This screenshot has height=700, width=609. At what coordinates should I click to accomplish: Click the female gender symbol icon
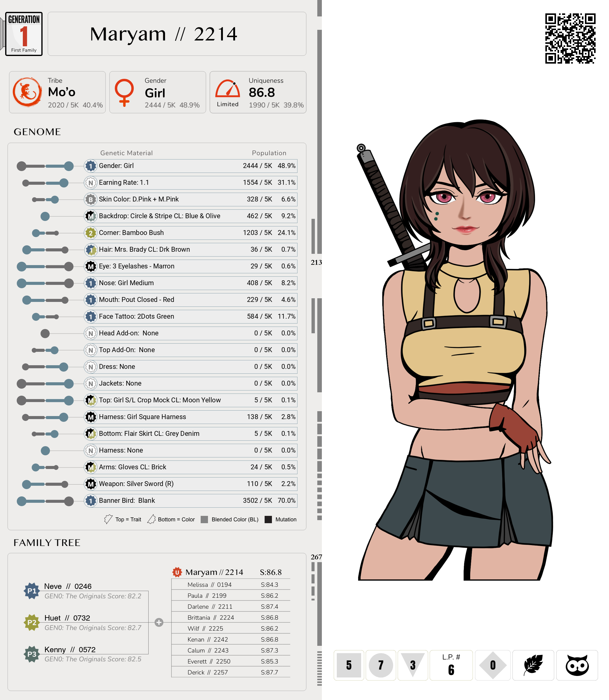(124, 93)
